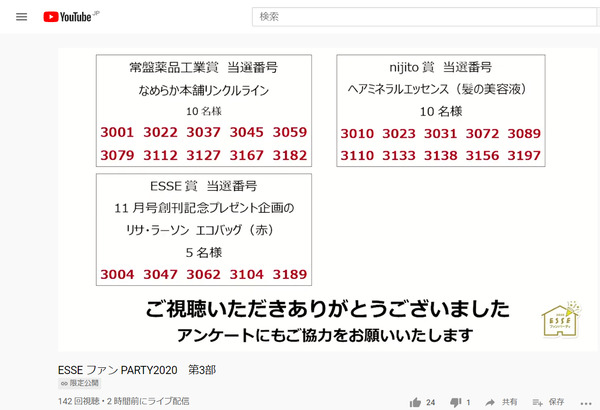This screenshot has width=600, height=410.
Task: Click winning number 3156
Action: (482, 156)
